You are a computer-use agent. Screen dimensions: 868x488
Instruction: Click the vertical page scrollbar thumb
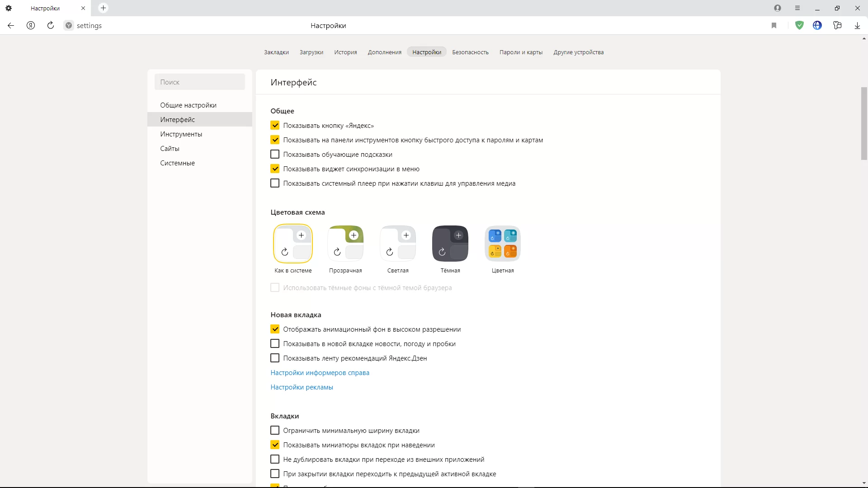tap(864, 123)
